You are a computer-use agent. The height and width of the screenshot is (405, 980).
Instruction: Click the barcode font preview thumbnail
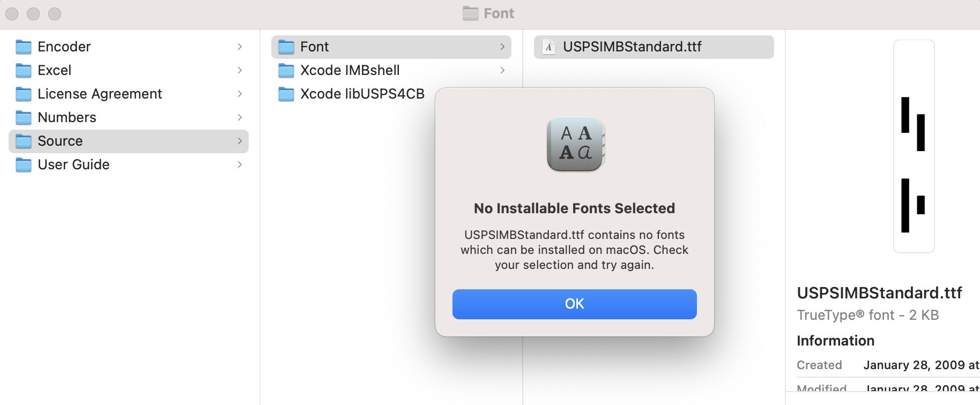(914, 146)
